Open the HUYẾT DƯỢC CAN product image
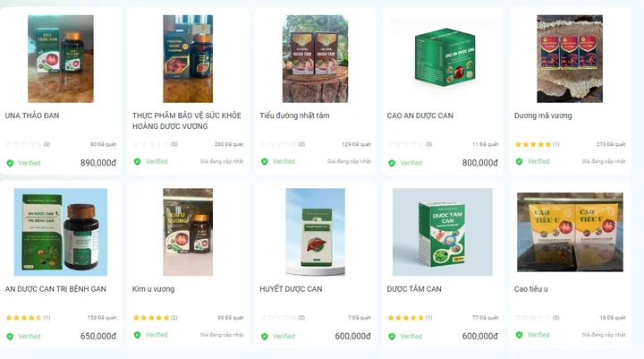This screenshot has height=359, width=644. 316,232
